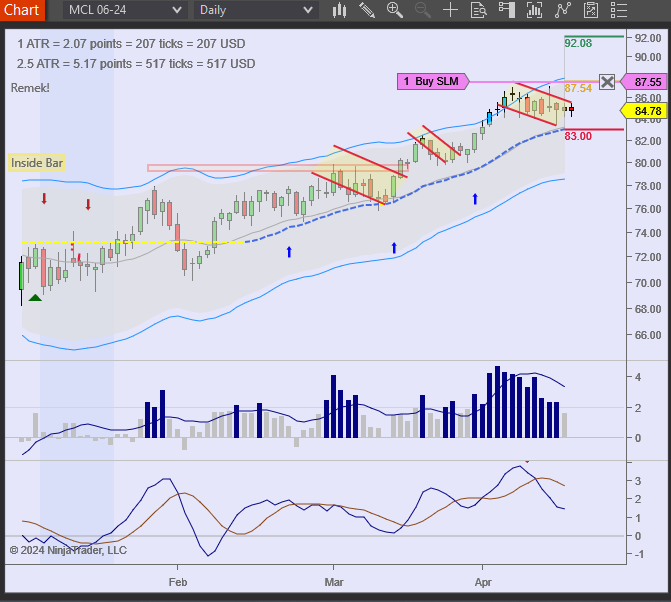Open the MCL 06-24 instrument dropdown
Viewport: 671px width, 602px height.
point(125,10)
